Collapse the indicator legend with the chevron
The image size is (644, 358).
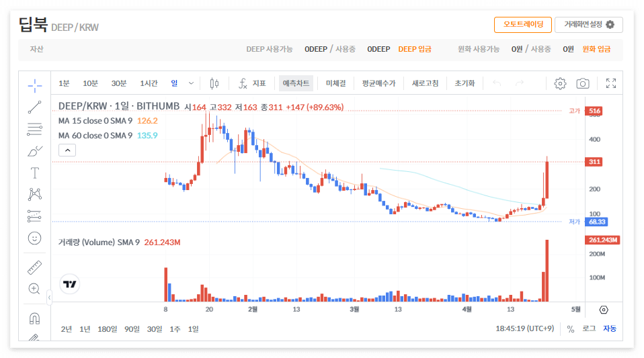pos(67,150)
